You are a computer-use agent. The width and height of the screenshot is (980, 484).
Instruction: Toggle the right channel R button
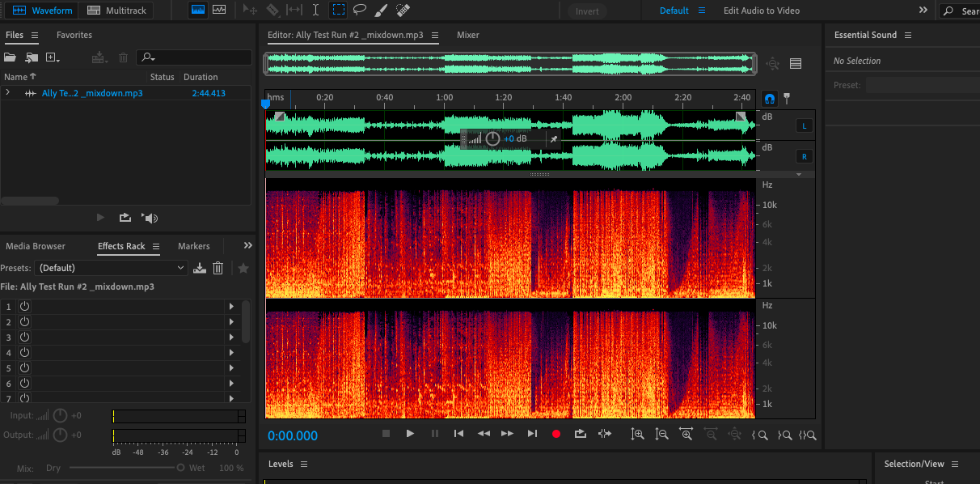(805, 156)
